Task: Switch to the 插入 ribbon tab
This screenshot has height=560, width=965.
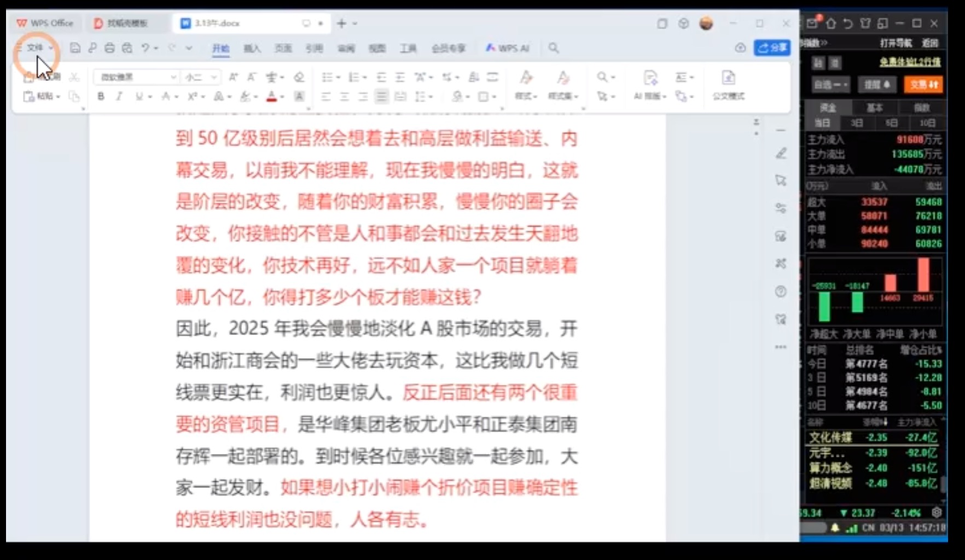Action: [x=252, y=48]
